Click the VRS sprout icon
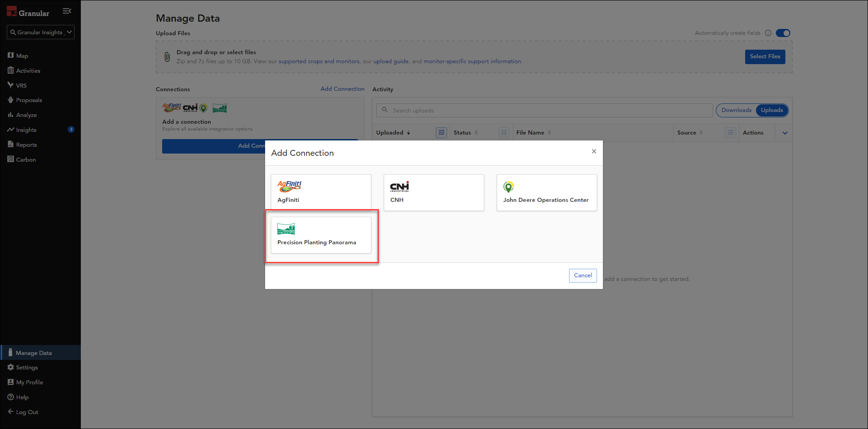 click(x=10, y=85)
